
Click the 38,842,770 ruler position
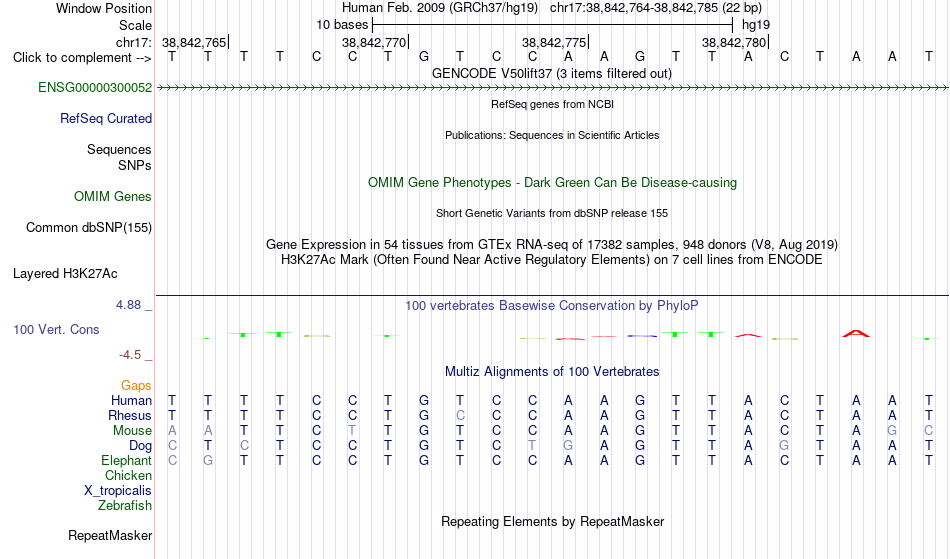(x=374, y=43)
